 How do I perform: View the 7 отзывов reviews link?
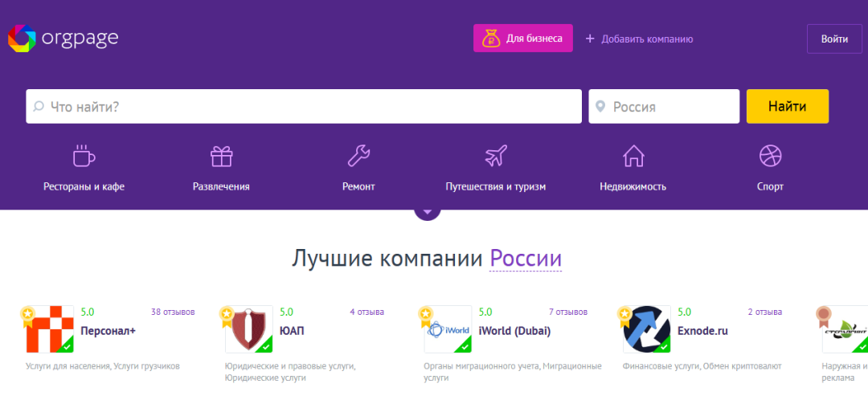568,312
